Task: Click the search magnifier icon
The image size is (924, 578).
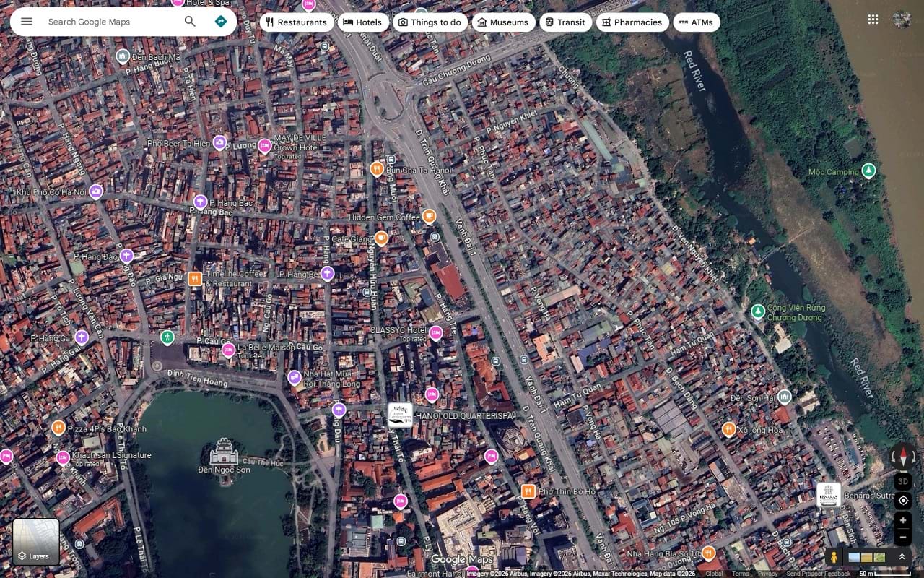Action: [x=190, y=22]
